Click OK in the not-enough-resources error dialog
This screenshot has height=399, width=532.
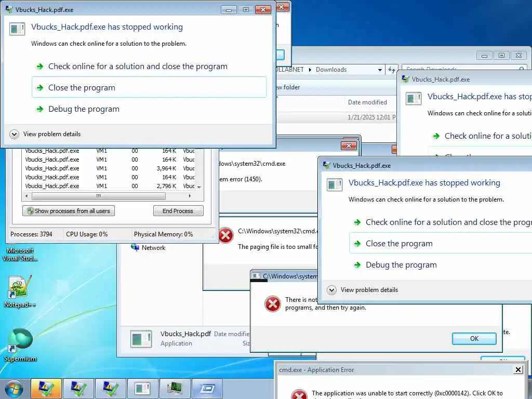(x=474, y=338)
